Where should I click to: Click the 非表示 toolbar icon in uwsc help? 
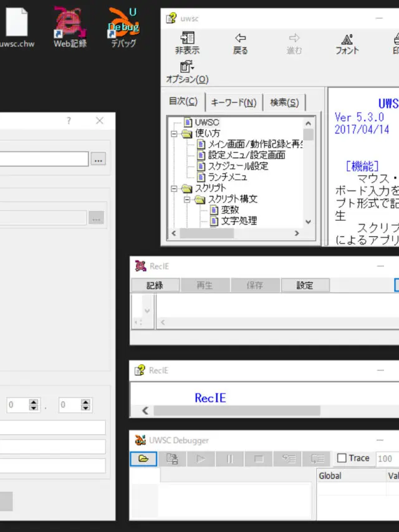[x=187, y=43]
